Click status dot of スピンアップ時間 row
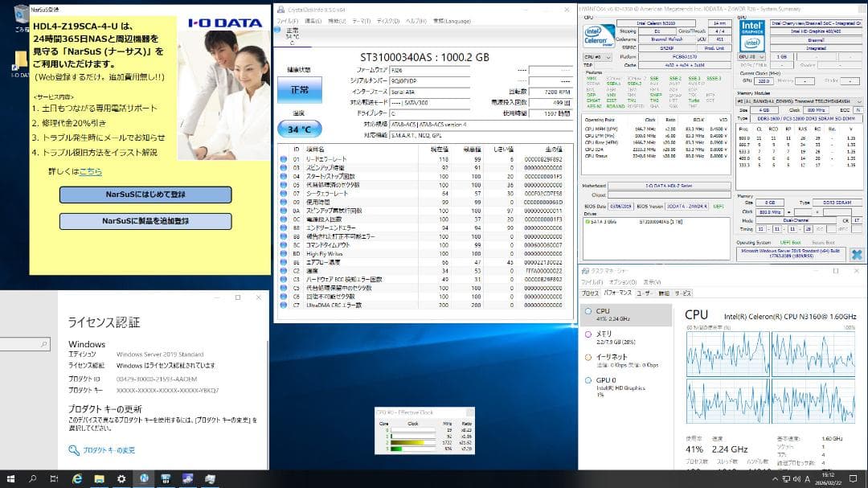Image resolution: width=868 pixels, height=488 pixels. [284, 168]
